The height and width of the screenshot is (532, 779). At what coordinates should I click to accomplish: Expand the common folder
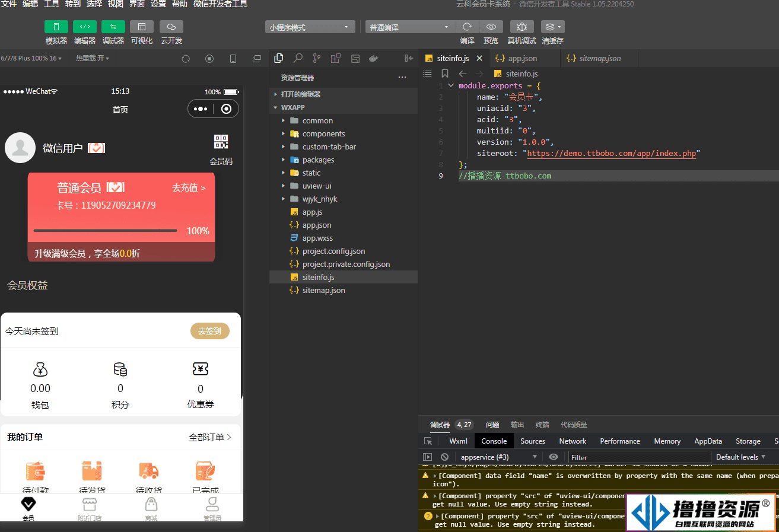point(344,120)
